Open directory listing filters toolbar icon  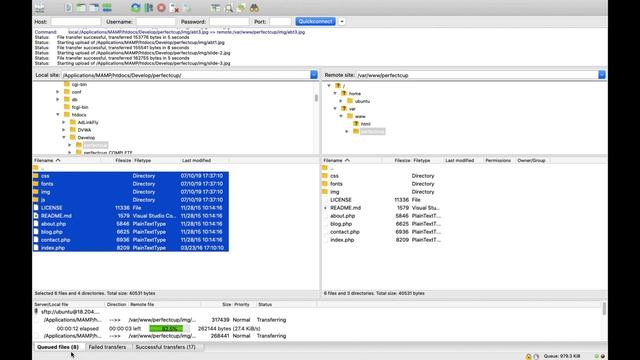(215, 7)
